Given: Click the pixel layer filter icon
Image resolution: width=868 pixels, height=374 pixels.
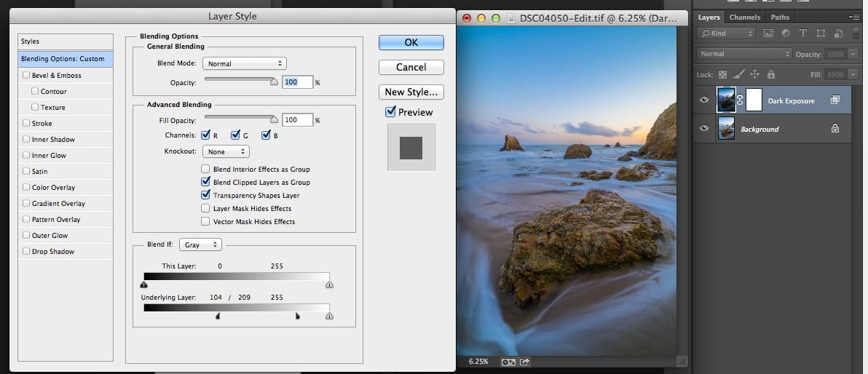Looking at the screenshot, I should [768, 33].
